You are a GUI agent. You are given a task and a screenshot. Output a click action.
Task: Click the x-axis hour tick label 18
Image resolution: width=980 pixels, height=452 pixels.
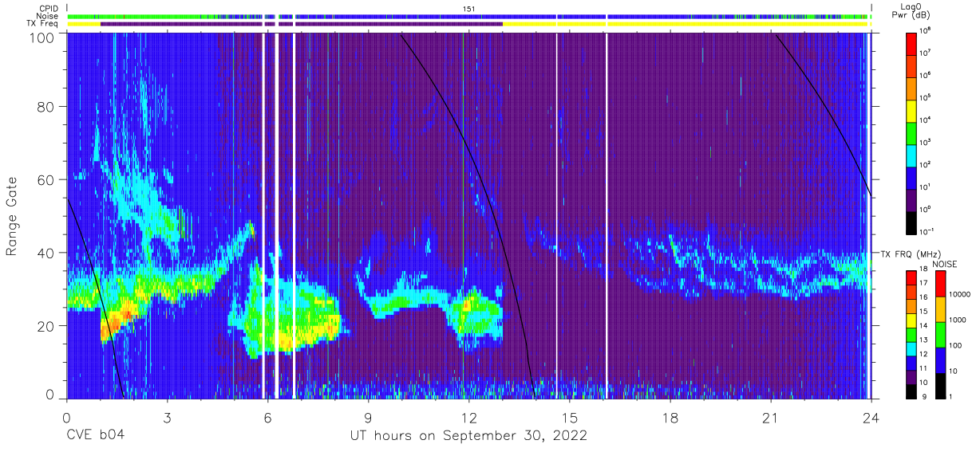[x=671, y=417]
